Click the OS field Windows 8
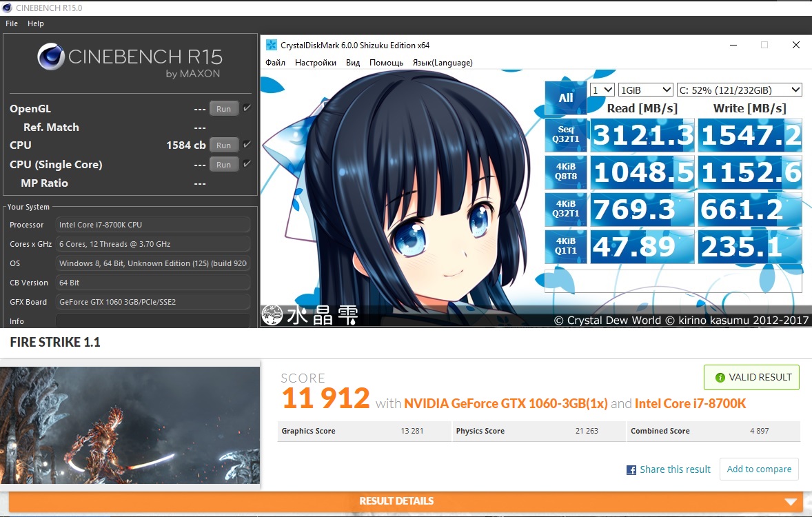812x517 pixels. coord(153,263)
